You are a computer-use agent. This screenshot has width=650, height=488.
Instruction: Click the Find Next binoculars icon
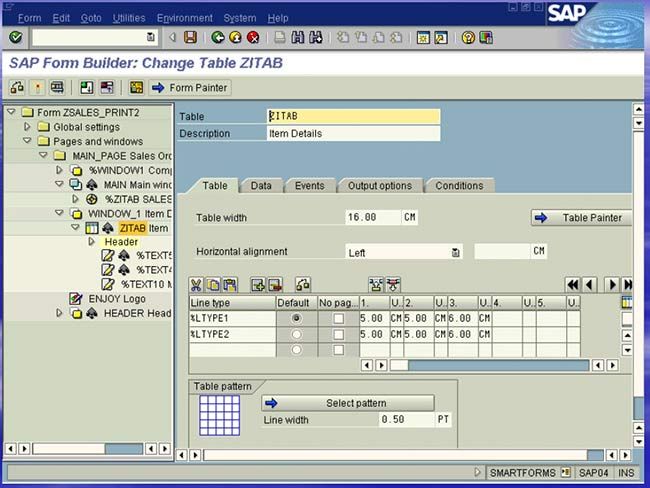pyautogui.click(x=315, y=38)
